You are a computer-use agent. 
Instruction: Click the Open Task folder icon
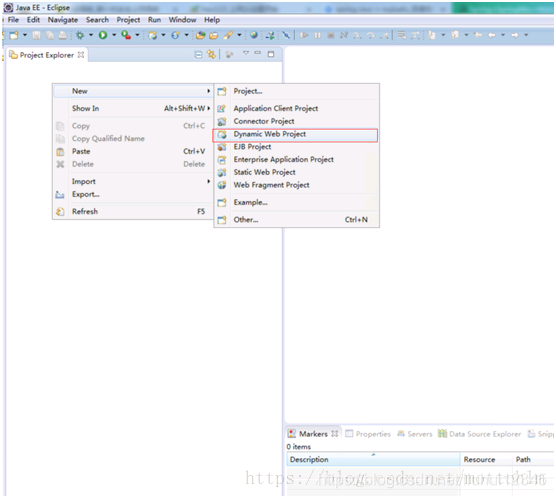tap(213, 35)
